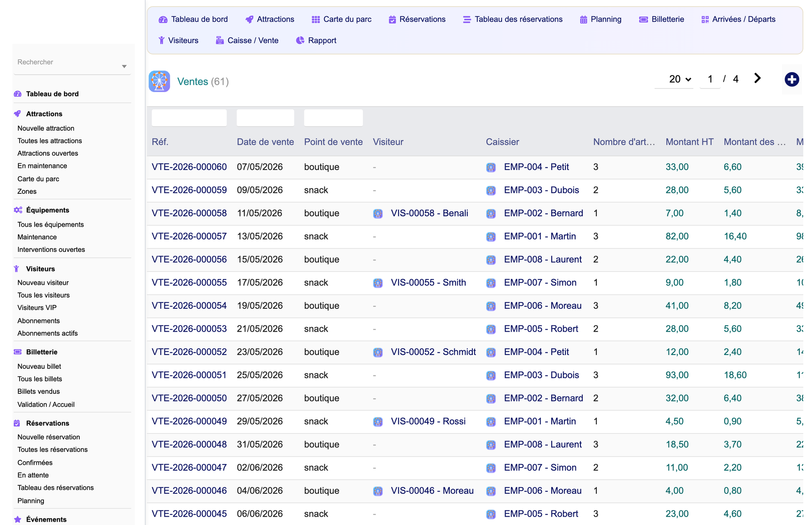Click the avatar icon beside VIS-00058 - Benali
Screen dimensions: 812x525
[x=378, y=213]
